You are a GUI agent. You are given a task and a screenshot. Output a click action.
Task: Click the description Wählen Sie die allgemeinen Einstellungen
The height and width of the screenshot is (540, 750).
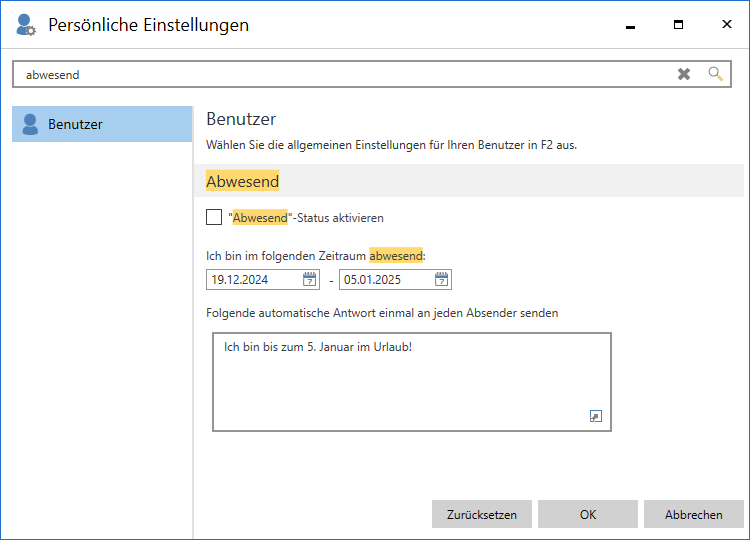click(x=391, y=144)
